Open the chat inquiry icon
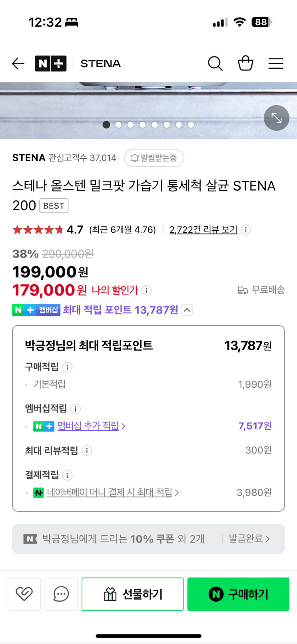Image resolution: width=297 pixels, height=644 pixels. pos(61,594)
